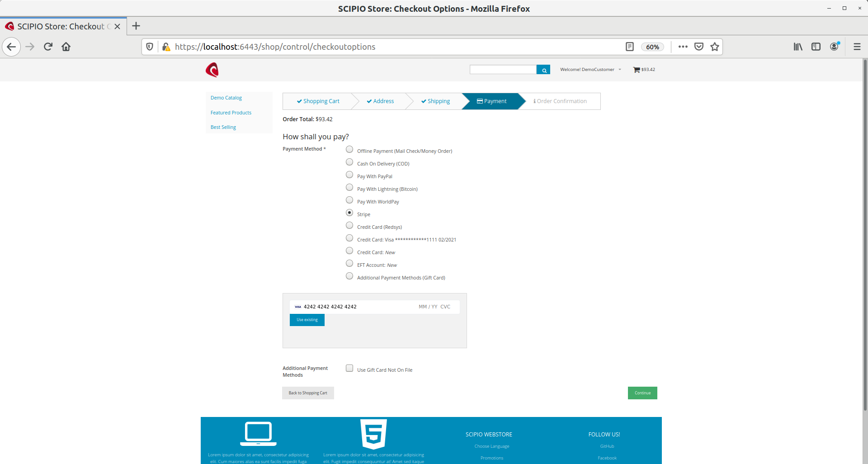This screenshot has width=868, height=464.
Task: Open the shopping cart icon showing $93.42
Action: [x=637, y=70]
